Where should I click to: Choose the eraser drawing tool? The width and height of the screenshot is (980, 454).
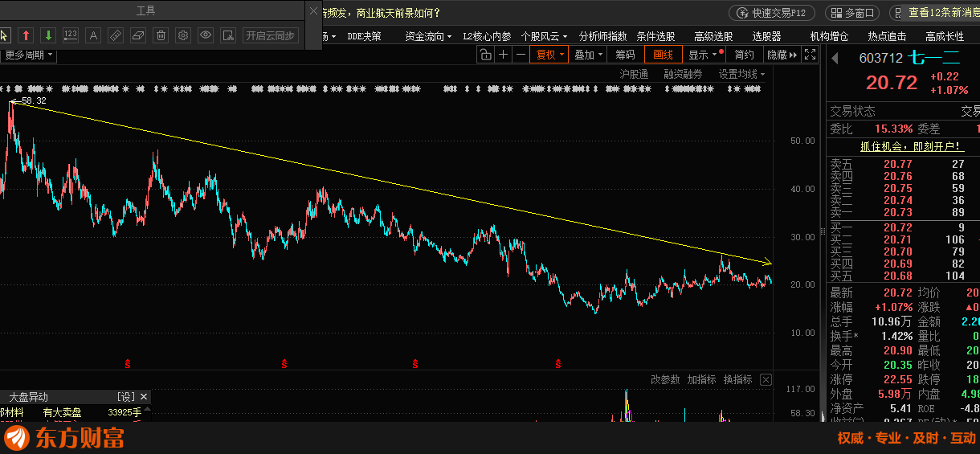[x=138, y=35]
